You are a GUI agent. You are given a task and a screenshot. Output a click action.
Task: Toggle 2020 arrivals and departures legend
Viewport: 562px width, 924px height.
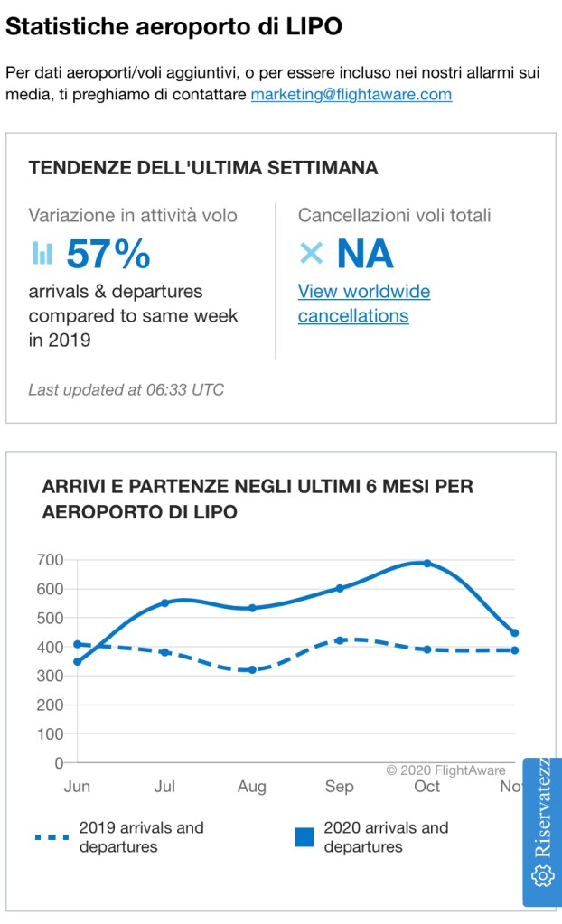pos(386,836)
